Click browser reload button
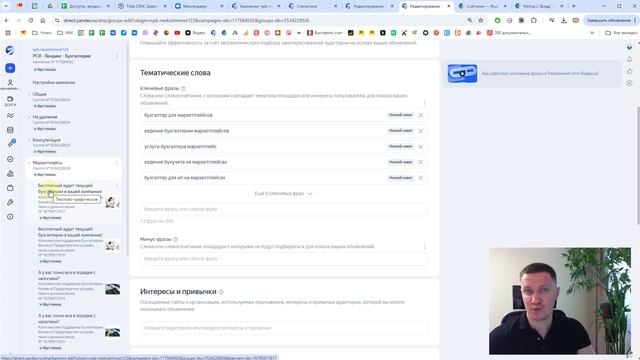Image resolution: width=640 pixels, height=360 pixels. coord(31,20)
